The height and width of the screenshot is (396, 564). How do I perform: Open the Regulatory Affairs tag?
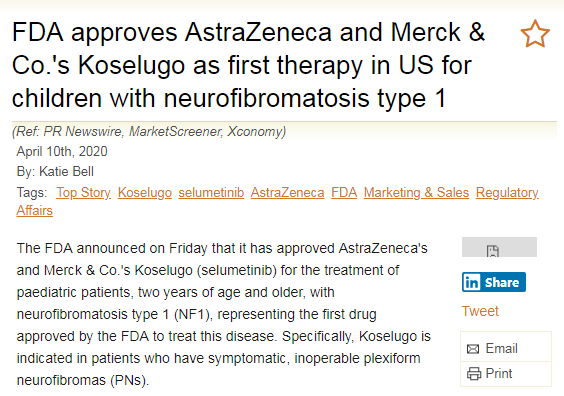pyautogui.click(x=507, y=193)
